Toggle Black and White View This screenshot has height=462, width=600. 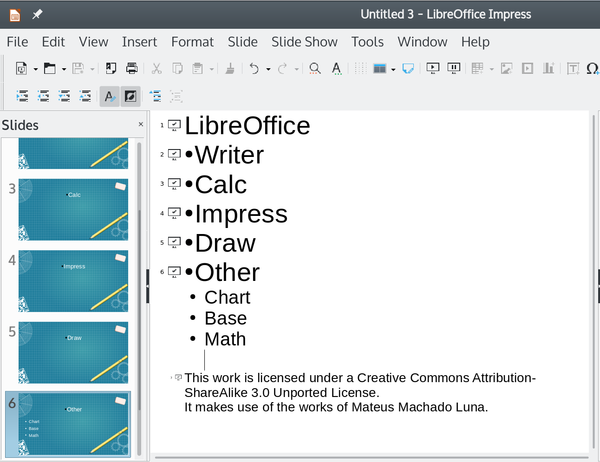[x=130, y=96]
